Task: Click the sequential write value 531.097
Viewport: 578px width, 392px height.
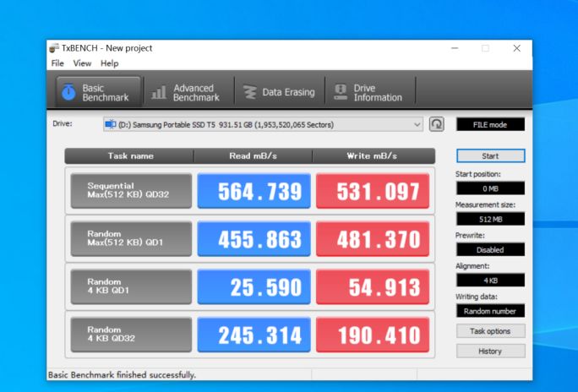Action: click(x=373, y=191)
